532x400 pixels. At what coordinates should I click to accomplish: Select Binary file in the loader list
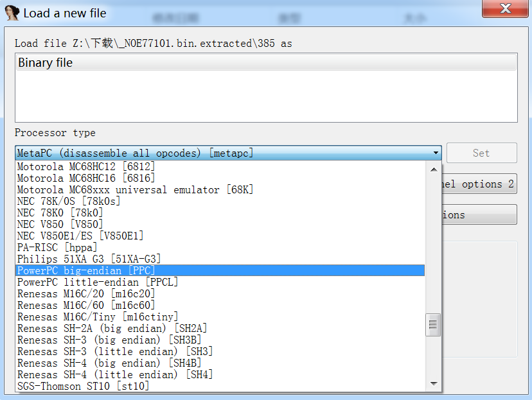45,63
